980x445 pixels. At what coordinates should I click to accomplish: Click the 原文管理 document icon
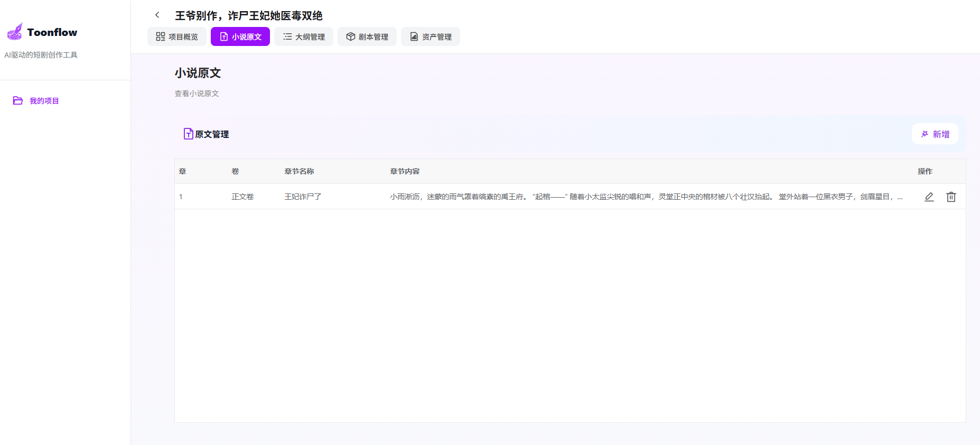coord(188,134)
